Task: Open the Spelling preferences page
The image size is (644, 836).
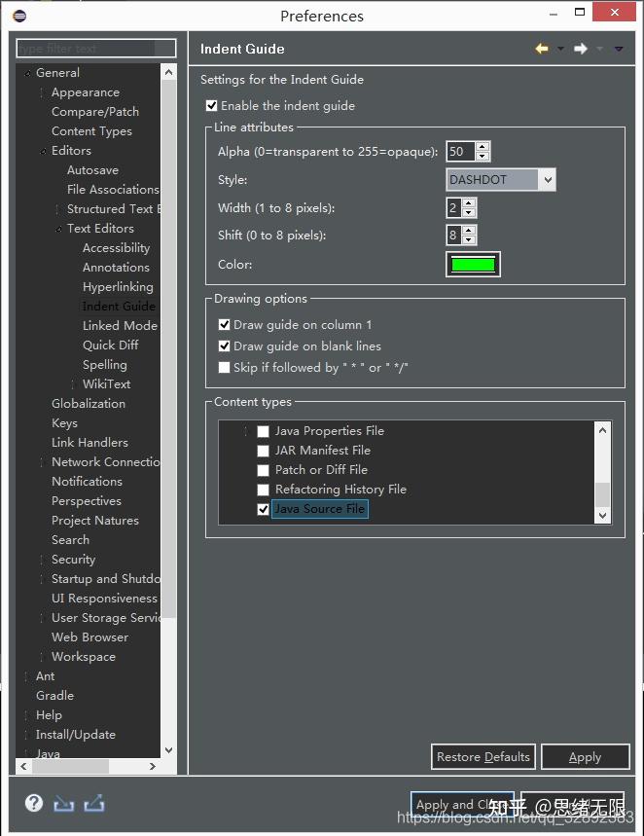Action: pyautogui.click(x=104, y=365)
